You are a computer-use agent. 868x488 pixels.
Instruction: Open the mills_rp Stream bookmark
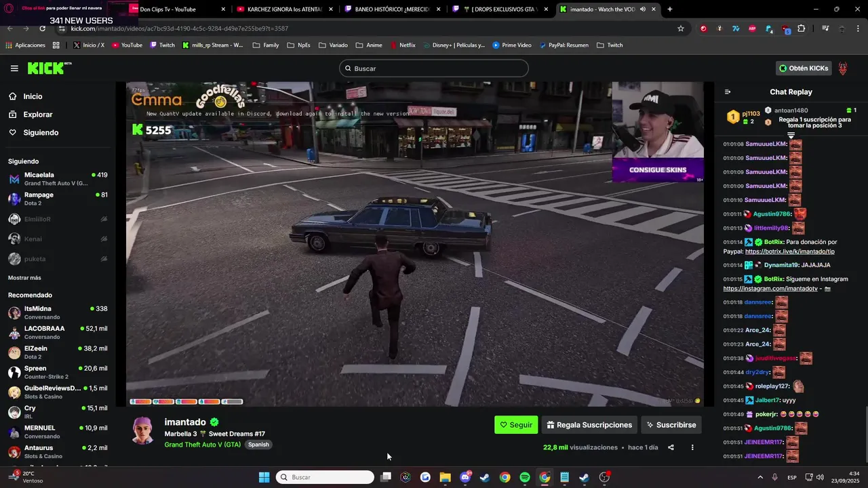(x=213, y=45)
